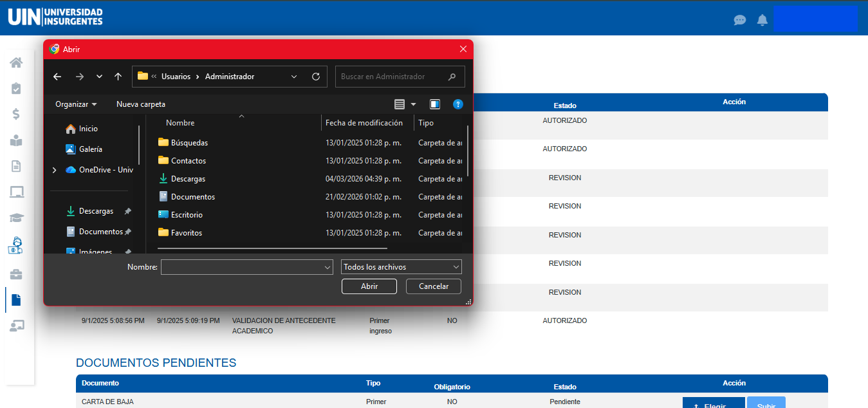Select the Descargas folder in file list
The width and height of the screenshot is (868, 408).
(188, 179)
